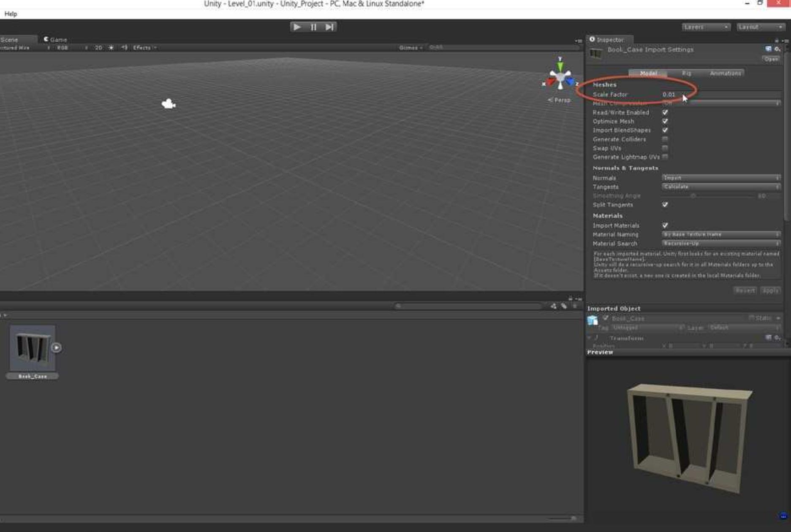
Task: Uncheck Read/Write Enabled
Action: click(666, 112)
